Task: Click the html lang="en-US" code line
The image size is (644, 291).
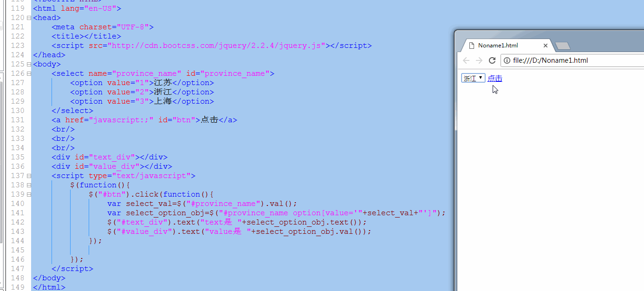Action: [x=77, y=8]
